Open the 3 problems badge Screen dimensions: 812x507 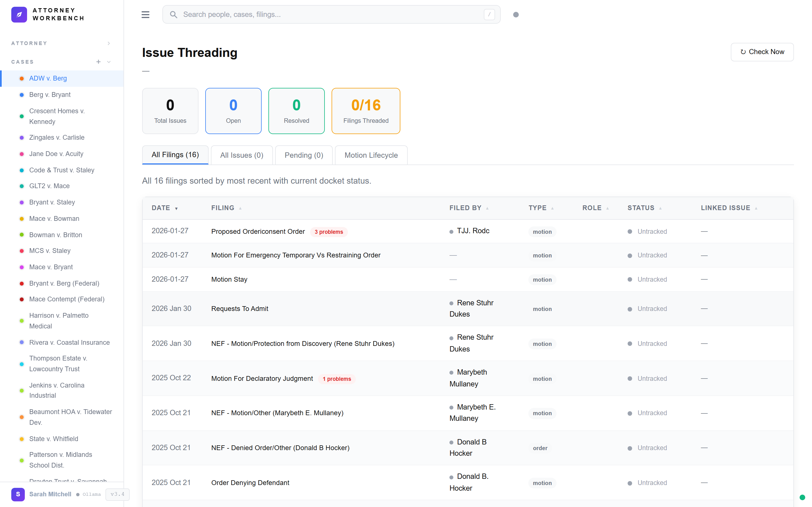(x=328, y=232)
